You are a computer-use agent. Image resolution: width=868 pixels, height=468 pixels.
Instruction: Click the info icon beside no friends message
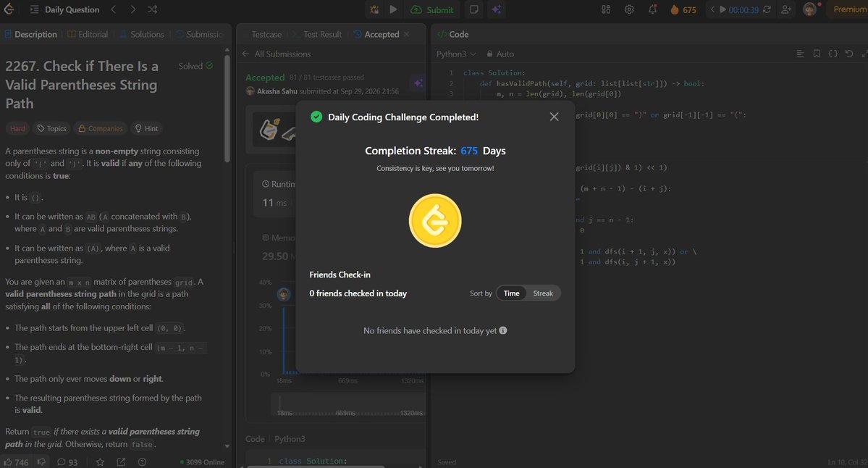click(503, 330)
